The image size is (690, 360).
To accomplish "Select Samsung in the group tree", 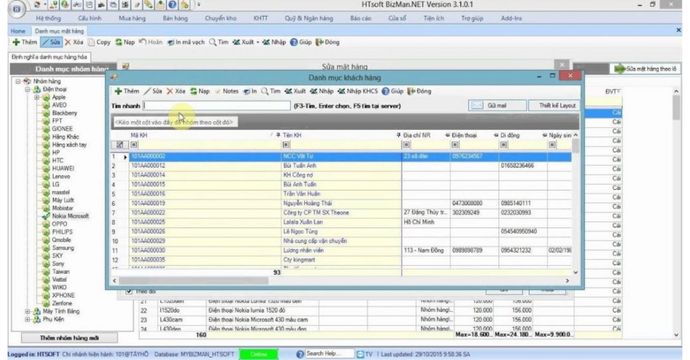I will [63, 248].
